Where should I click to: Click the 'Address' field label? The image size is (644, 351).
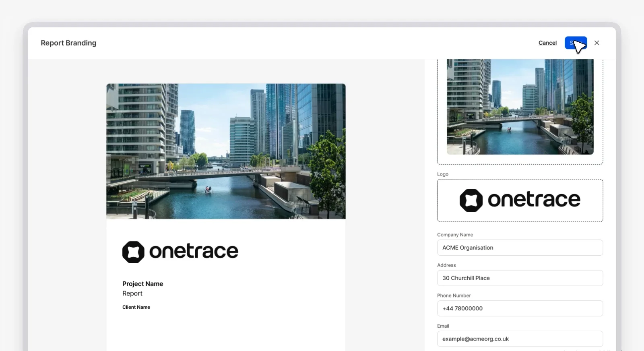(x=446, y=265)
